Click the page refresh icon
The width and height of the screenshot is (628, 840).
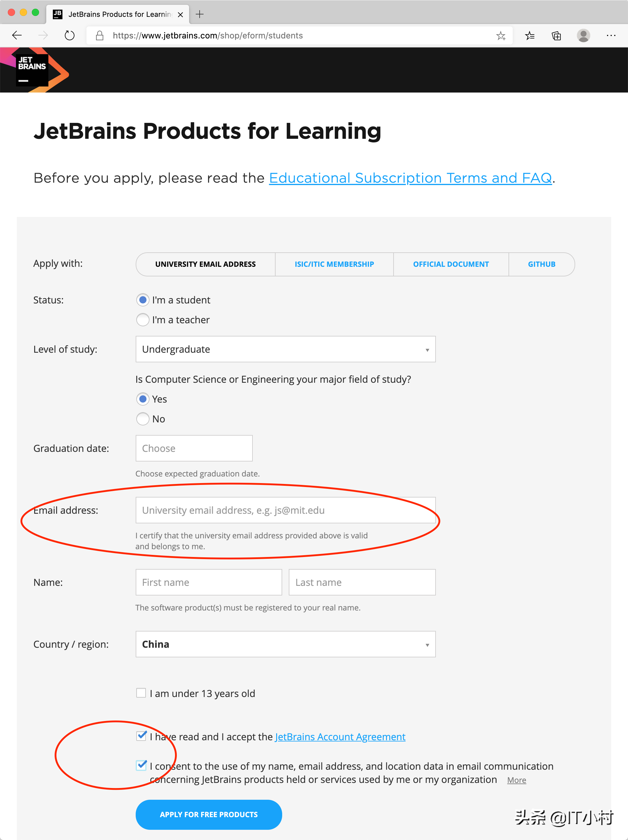coord(69,35)
